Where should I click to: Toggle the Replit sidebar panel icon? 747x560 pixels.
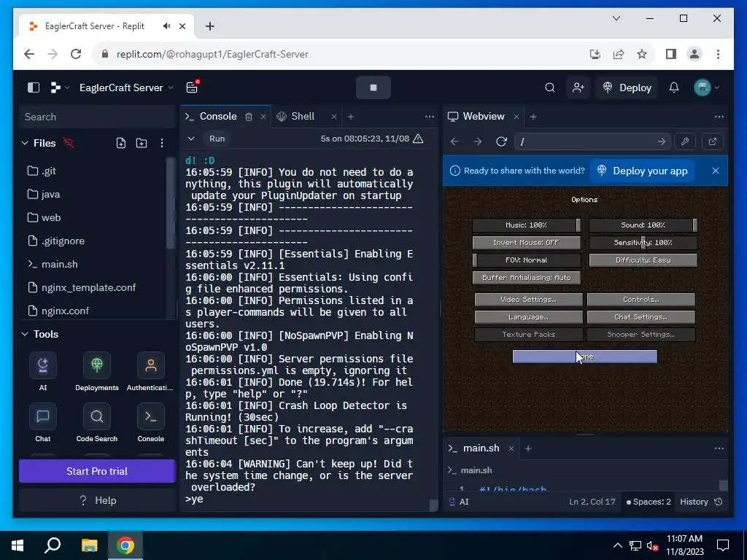(x=34, y=87)
